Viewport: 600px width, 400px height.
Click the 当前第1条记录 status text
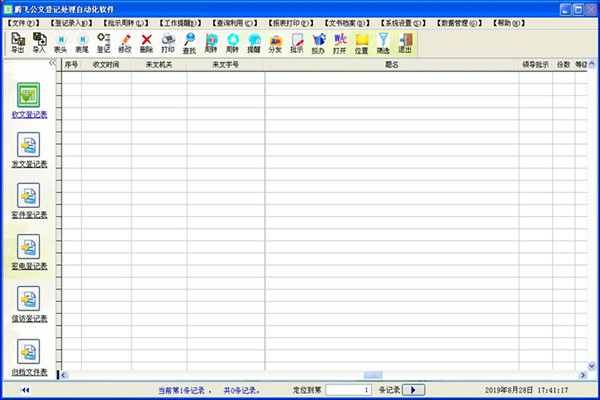click(x=184, y=390)
